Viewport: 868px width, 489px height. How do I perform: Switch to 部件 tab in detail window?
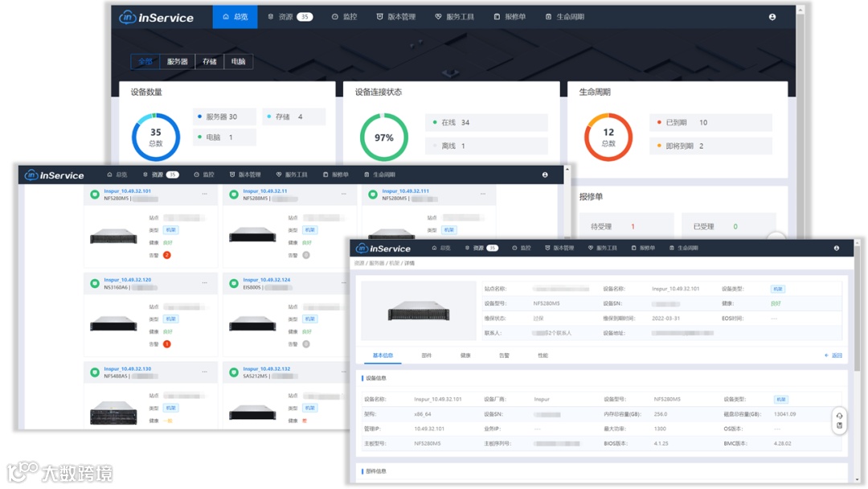tap(426, 355)
